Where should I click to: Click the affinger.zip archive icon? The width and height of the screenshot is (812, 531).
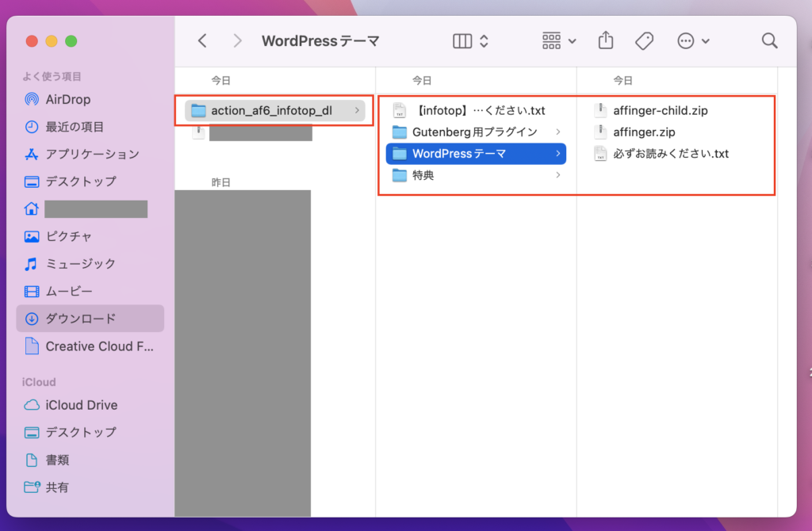click(600, 132)
